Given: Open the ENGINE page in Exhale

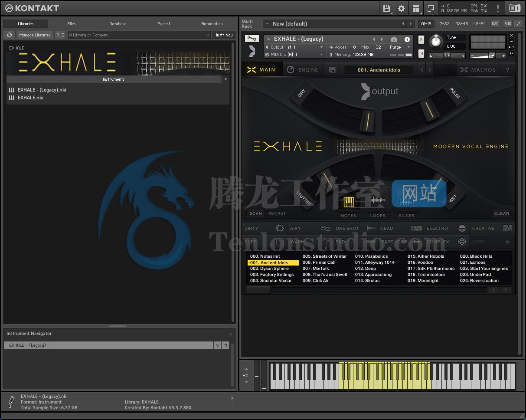Looking at the screenshot, I should 303,70.
